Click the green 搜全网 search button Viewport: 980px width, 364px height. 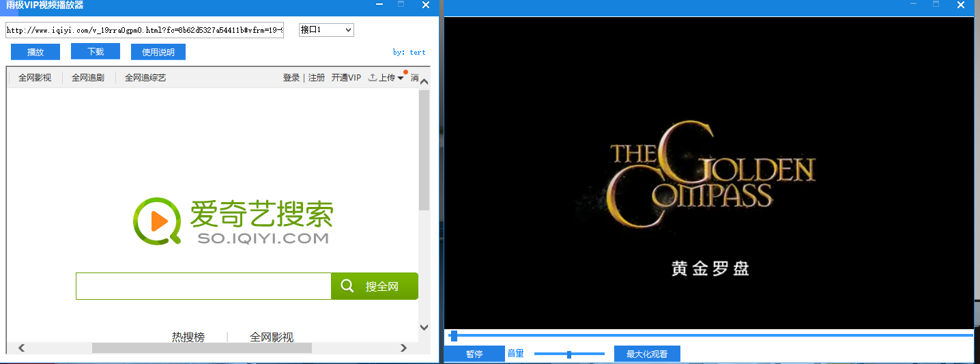375,286
